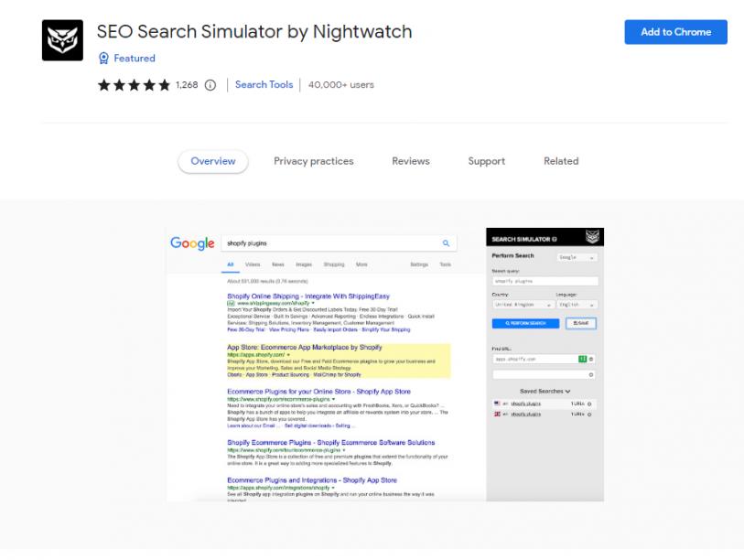
Task: Open the Search Tools category link
Action: click(264, 84)
